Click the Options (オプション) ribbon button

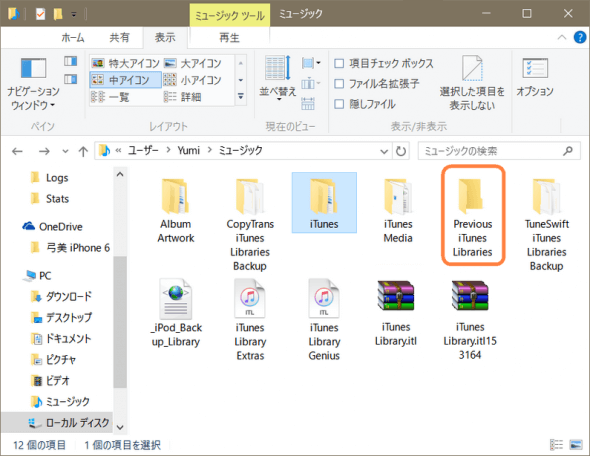[x=535, y=78]
